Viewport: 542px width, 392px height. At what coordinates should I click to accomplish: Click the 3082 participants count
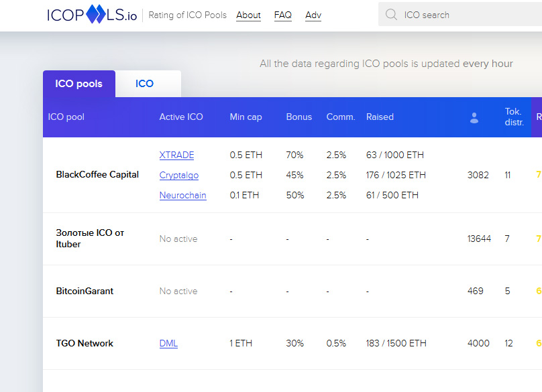pyautogui.click(x=478, y=175)
